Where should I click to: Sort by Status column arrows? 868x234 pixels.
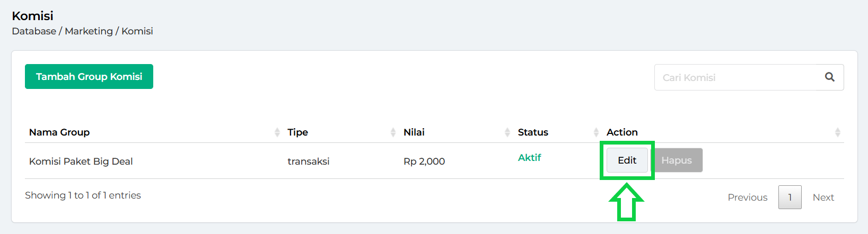(596, 132)
